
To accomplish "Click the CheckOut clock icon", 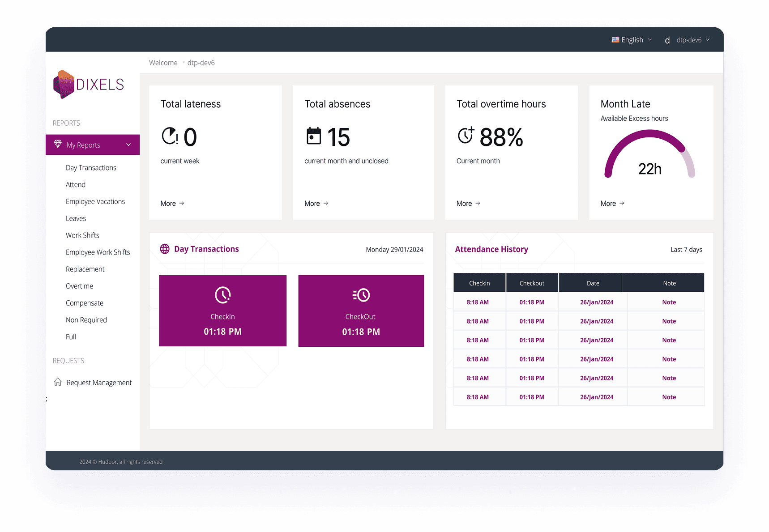I will tap(361, 295).
